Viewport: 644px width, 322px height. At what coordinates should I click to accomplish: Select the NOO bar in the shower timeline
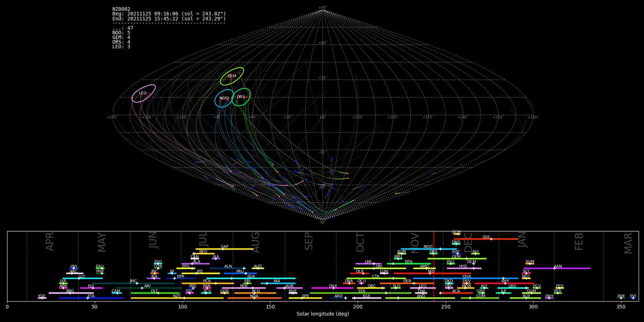[x=429, y=249]
